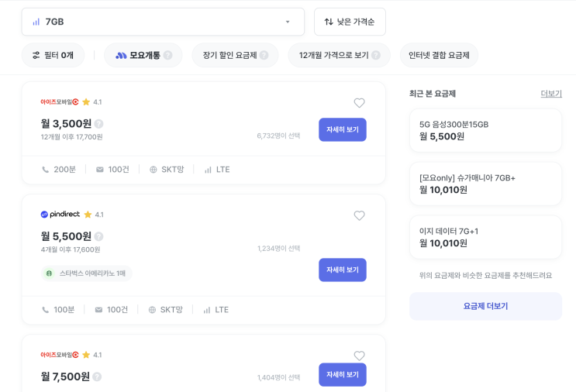This screenshot has width=576, height=392.
Task: Click the heart on the 7,500원 plan
Action: [359, 356]
